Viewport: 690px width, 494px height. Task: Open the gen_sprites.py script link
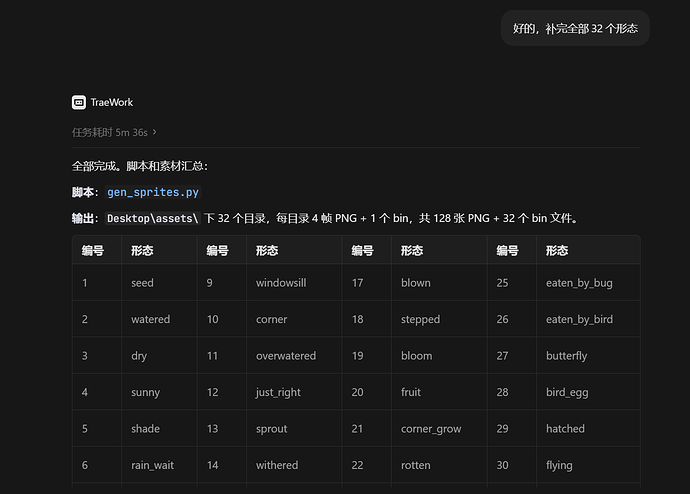pyautogui.click(x=153, y=192)
